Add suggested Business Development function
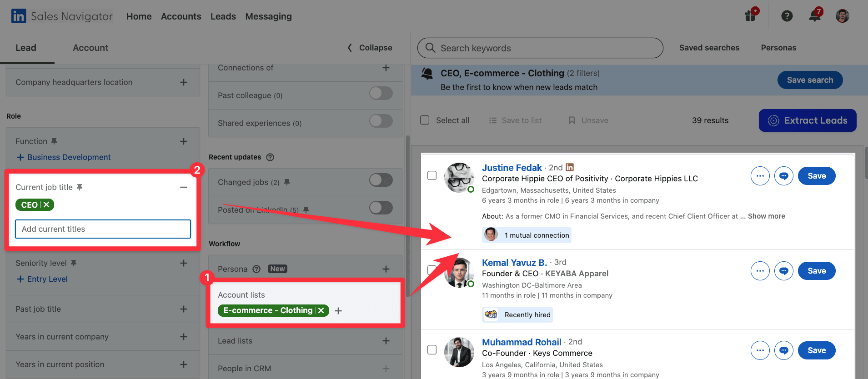 [x=64, y=157]
